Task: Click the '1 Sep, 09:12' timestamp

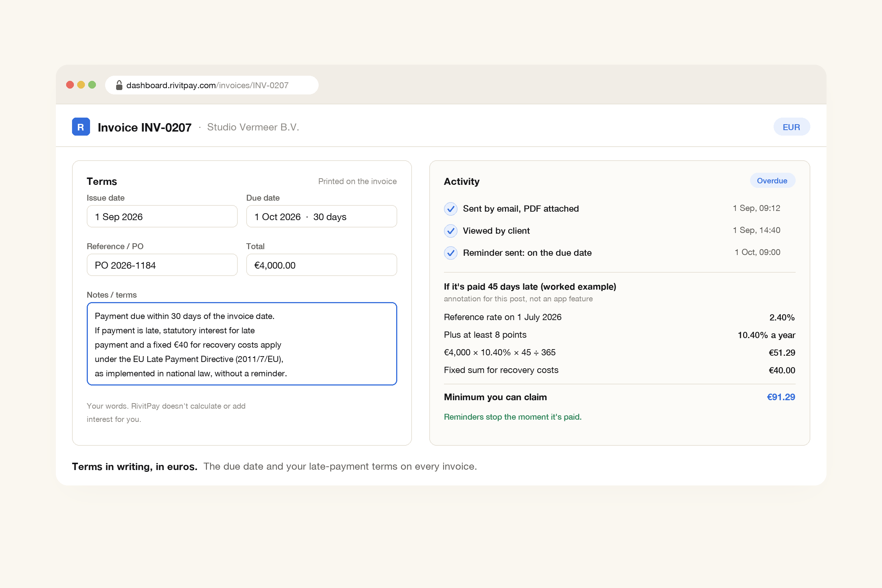Action: coord(756,208)
